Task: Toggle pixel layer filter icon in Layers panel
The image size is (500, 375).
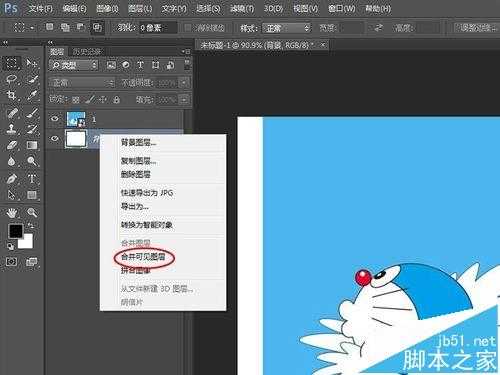Action: pyautogui.click(x=111, y=65)
